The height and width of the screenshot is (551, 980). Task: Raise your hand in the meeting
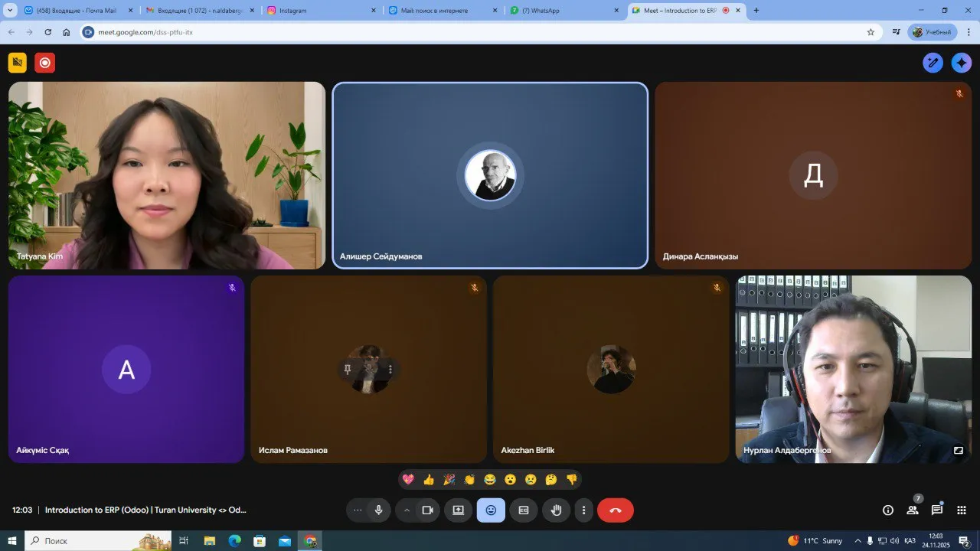557,510
